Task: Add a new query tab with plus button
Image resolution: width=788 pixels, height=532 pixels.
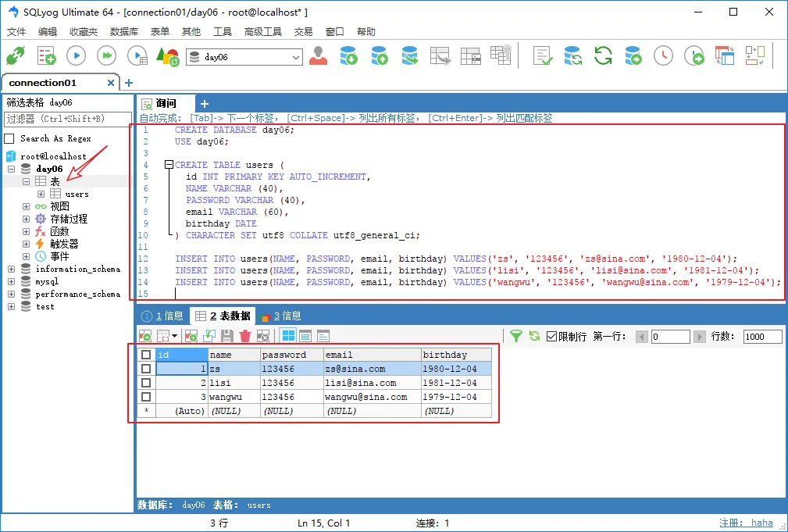Action: pos(205,103)
